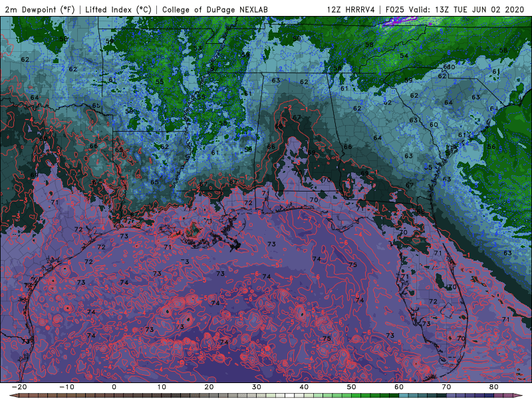Click the 30 label on the color scale
Image resolution: width=532 pixels, height=399 pixels.
click(x=257, y=387)
